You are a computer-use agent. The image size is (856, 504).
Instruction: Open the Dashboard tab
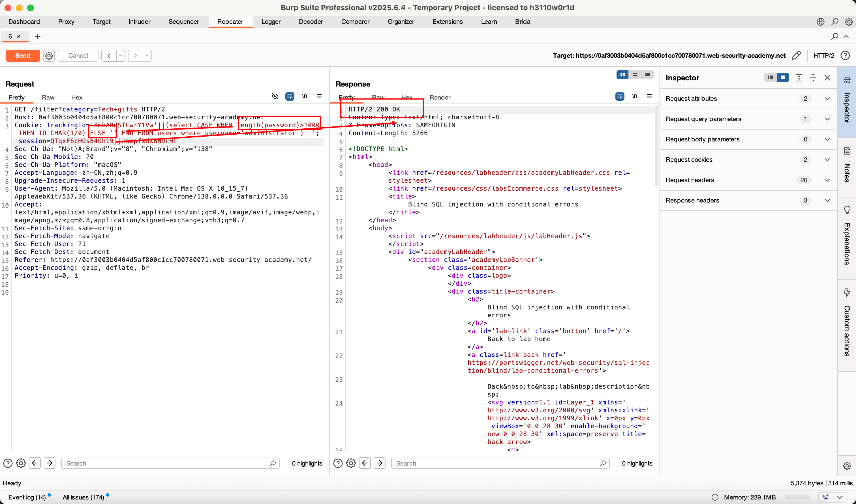24,22
